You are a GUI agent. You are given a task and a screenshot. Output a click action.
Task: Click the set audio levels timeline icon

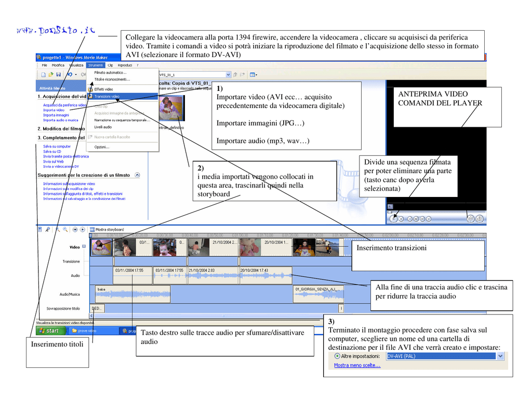click(x=40, y=230)
